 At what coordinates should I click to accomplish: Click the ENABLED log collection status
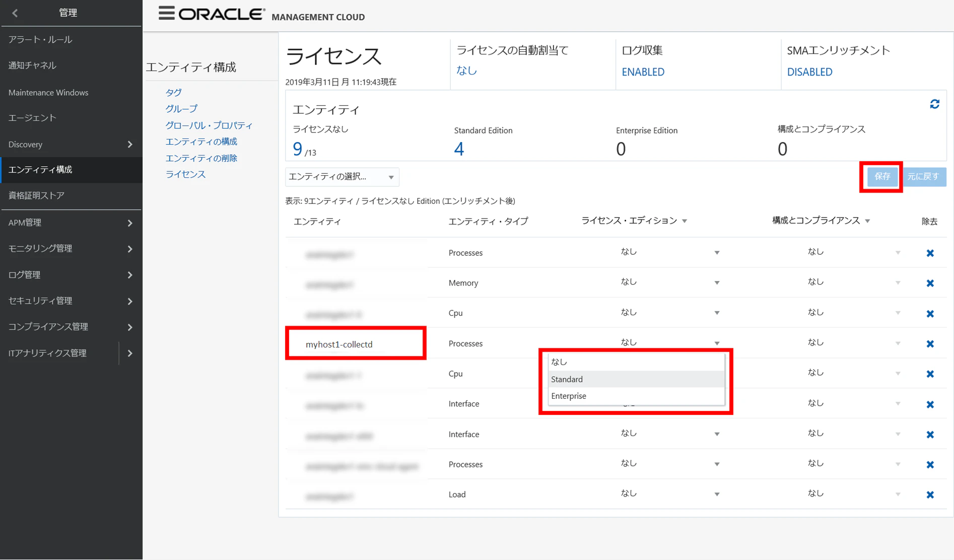[x=643, y=72]
